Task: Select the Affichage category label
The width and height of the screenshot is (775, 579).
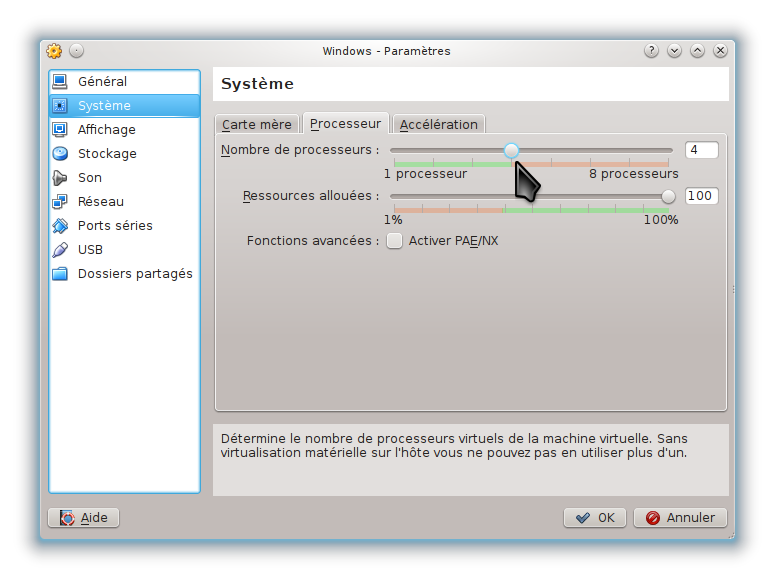Action: [107, 130]
